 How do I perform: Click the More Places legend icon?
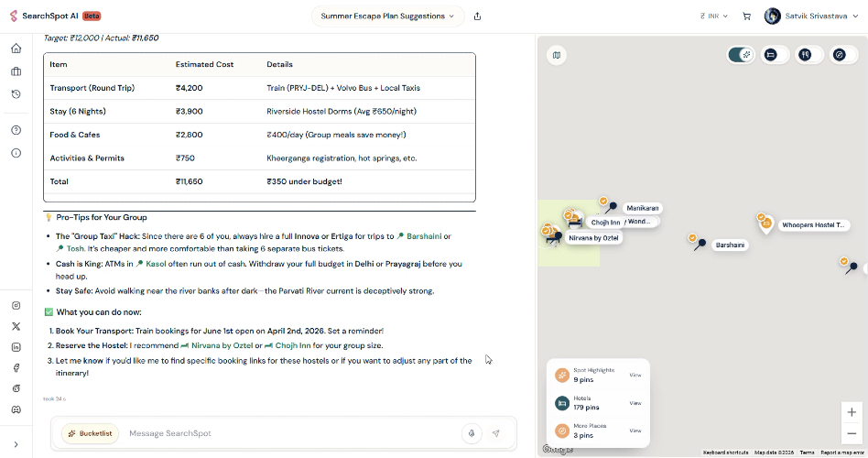562,431
